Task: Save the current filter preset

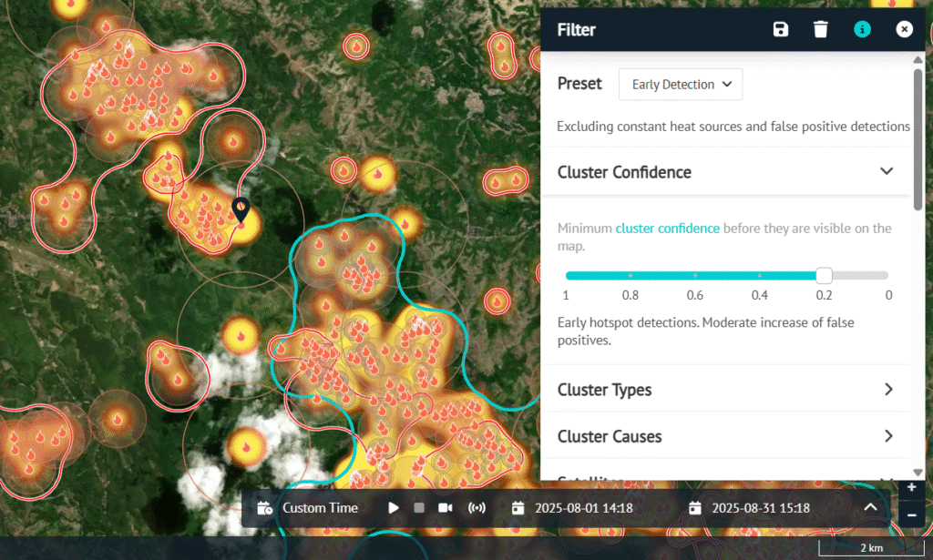Action: click(780, 30)
